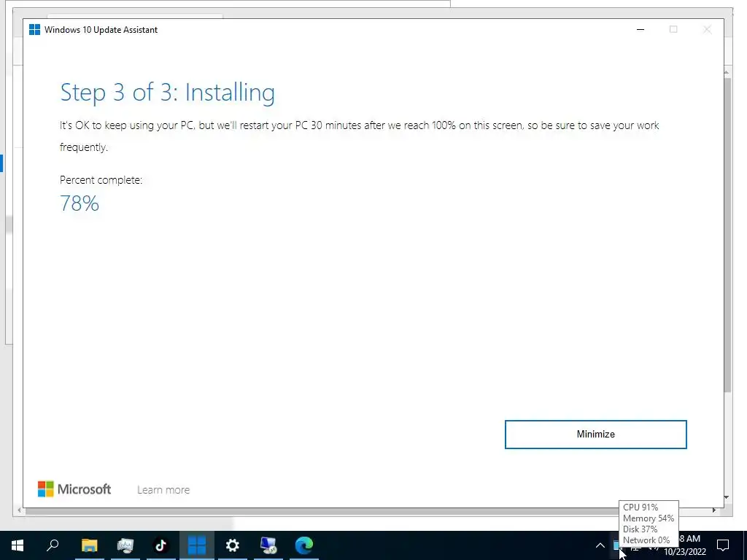Click the 78% percent complete value
This screenshot has width=747, height=560.
[x=80, y=204]
